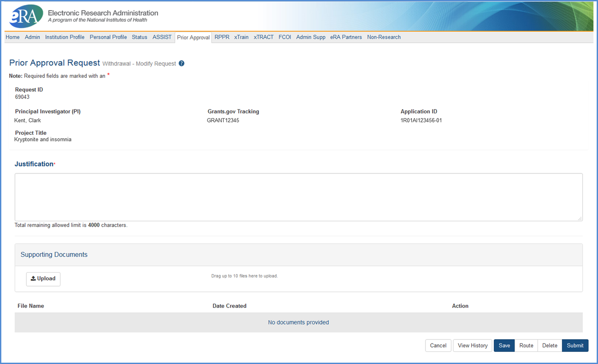
Task: Go to the Personal Profile tab
Action: (108, 37)
